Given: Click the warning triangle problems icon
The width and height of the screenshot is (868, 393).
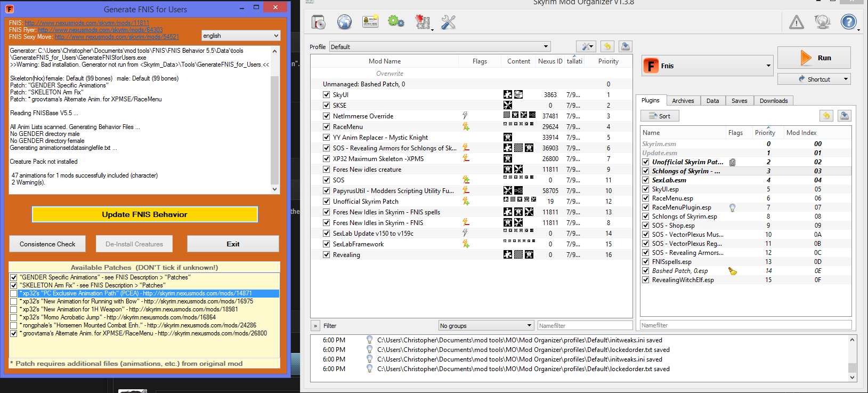Looking at the screenshot, I should [x=797, y=22].
